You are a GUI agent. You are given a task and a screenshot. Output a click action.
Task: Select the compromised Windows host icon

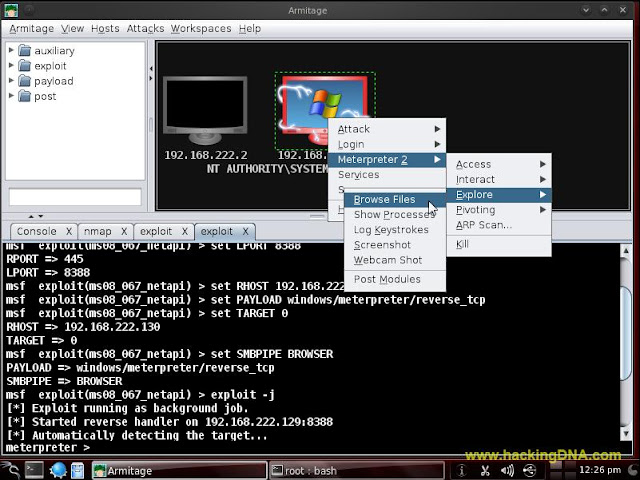324,108
